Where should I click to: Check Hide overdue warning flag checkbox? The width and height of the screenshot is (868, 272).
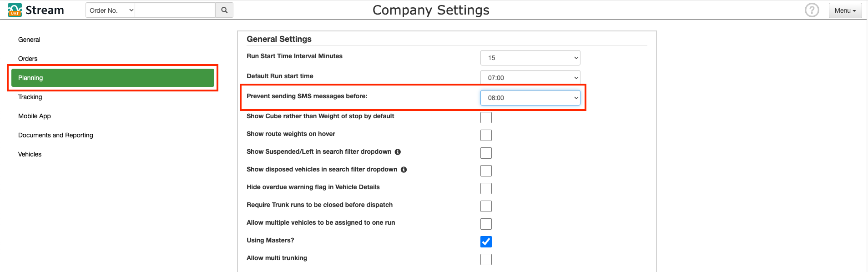pos(486,188)
